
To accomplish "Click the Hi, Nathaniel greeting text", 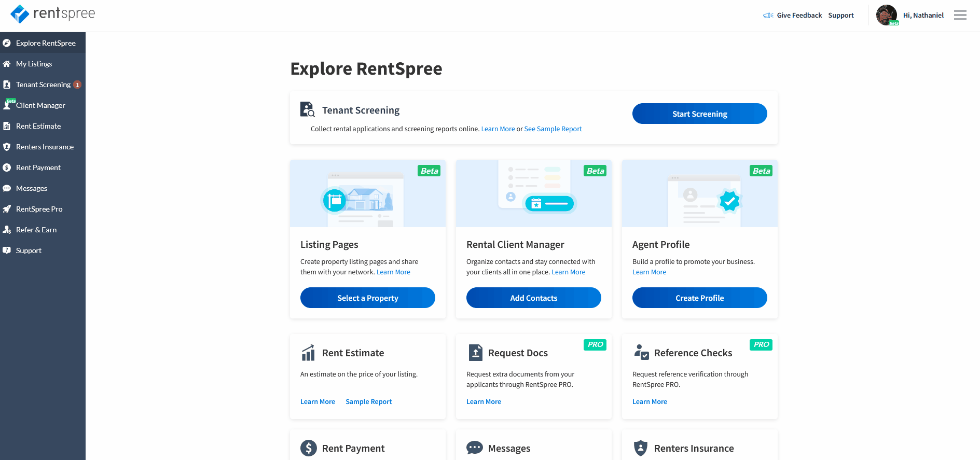I will [x=923, y=16].
